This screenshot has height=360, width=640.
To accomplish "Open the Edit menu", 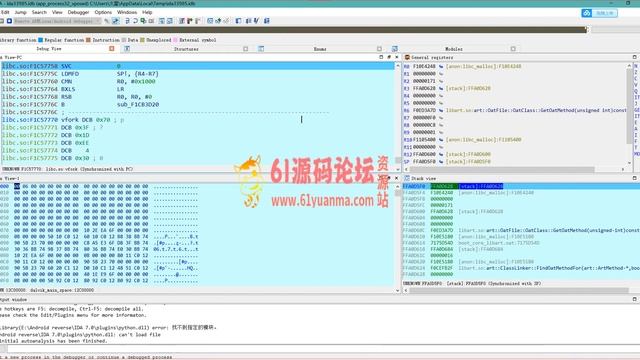I will pyautogui.click(x=5, y=12).
